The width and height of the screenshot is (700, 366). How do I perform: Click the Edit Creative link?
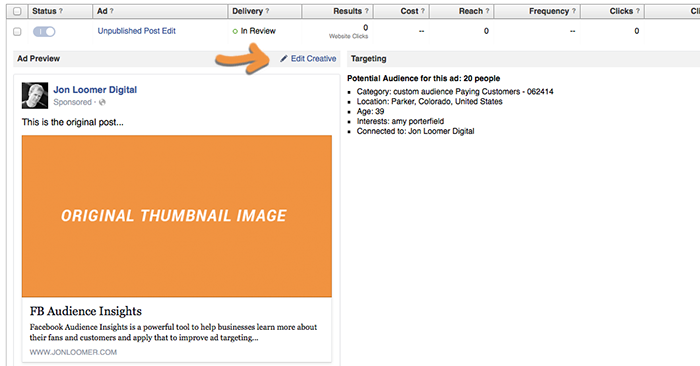pyautogui.click(x=313, y=58)
